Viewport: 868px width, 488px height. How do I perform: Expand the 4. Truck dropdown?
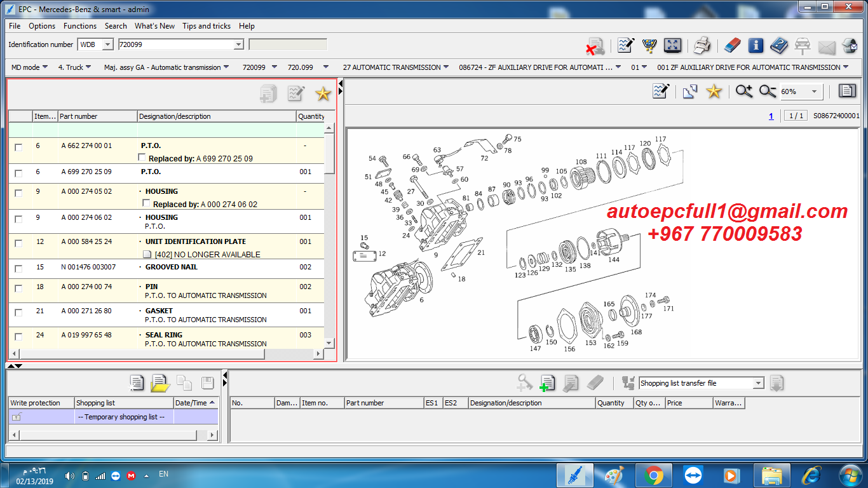coord(88,67)
